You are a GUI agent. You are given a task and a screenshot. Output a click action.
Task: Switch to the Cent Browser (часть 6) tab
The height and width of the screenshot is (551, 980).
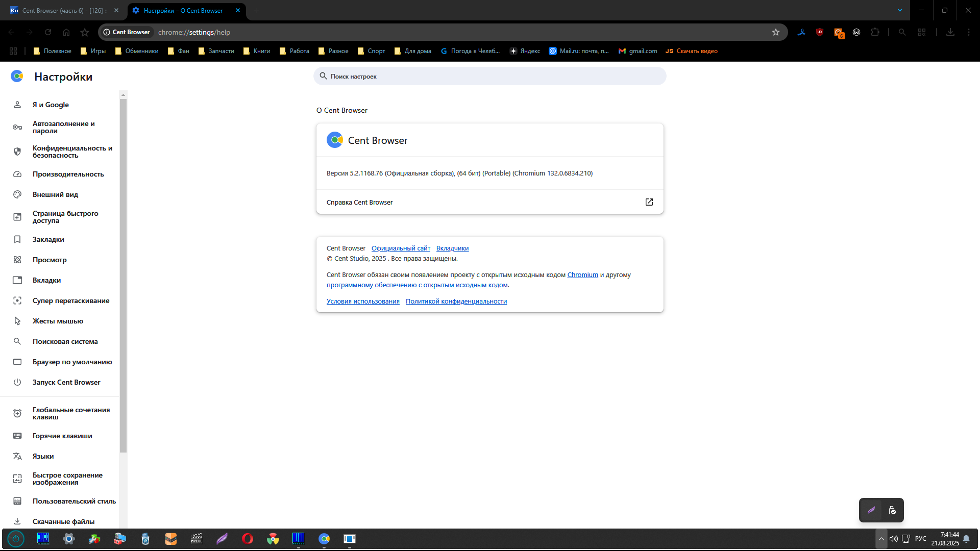coord(62,10)
